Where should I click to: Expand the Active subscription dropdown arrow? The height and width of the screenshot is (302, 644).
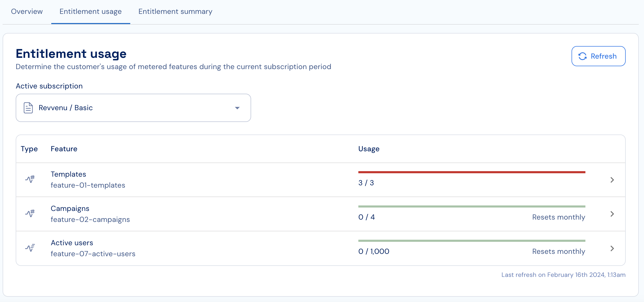point(237,108)
